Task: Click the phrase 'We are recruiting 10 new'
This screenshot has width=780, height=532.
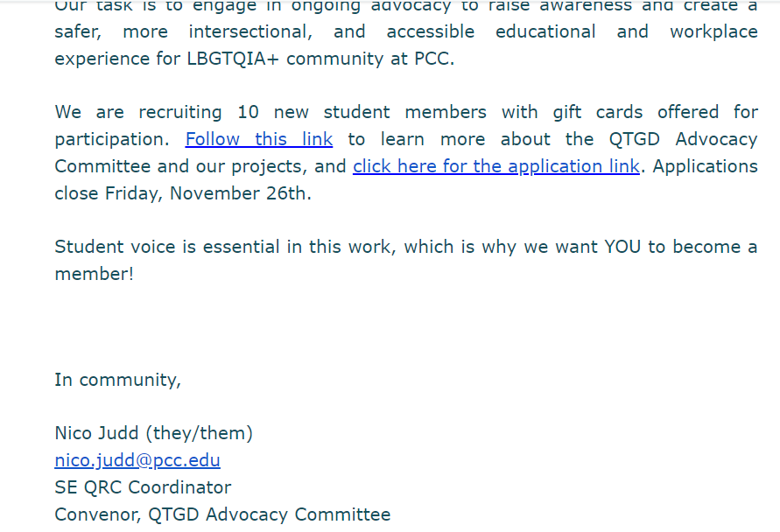Action: tap(181, 112)
